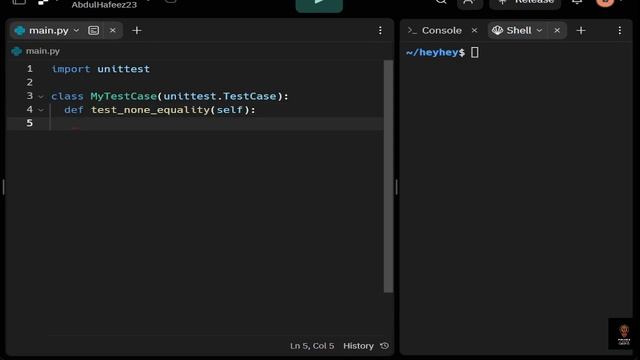Click the ~/heyhey shell path text
640x360 pixels.
click(432, 52)
